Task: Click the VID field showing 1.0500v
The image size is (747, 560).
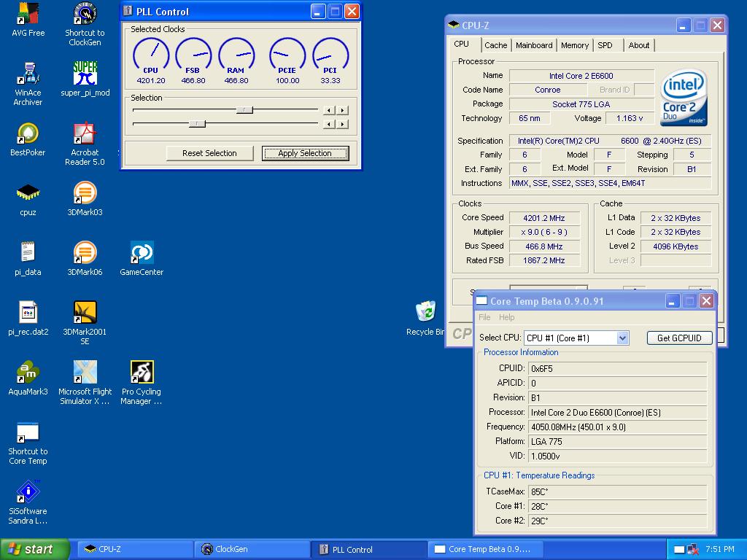Action: (x=617, y=456)
